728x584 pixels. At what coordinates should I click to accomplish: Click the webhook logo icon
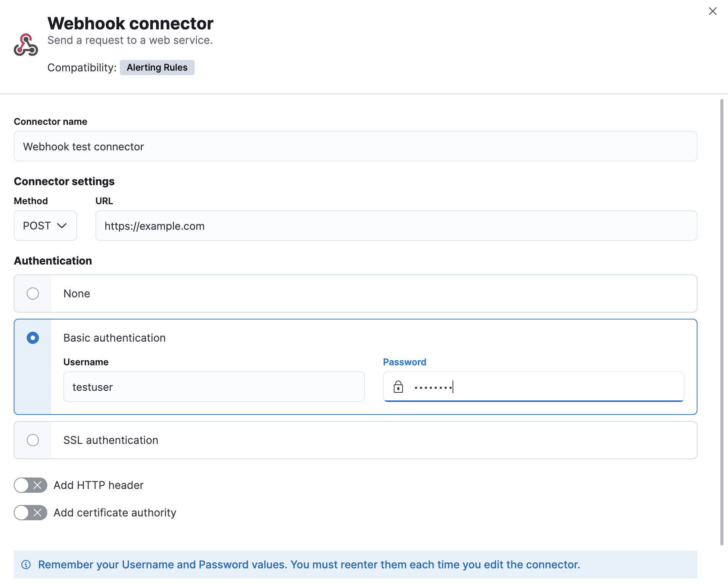(25, 45)
